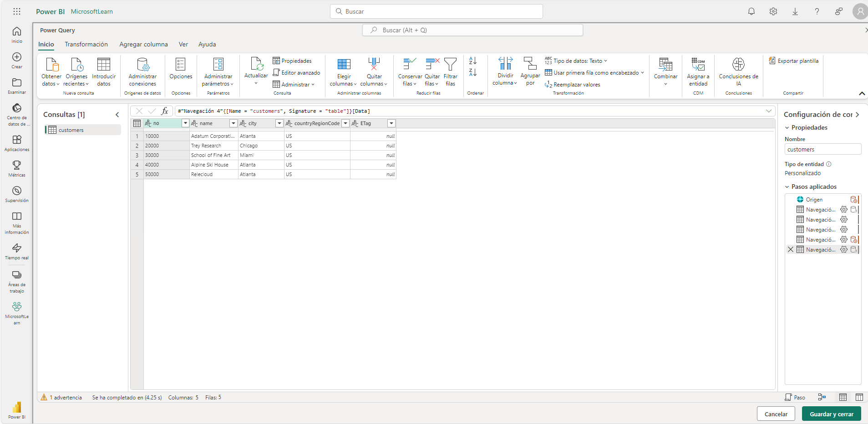Click the Nombre field
The height and width of the screenshot is (424, 868).
(x=823, y=149)
